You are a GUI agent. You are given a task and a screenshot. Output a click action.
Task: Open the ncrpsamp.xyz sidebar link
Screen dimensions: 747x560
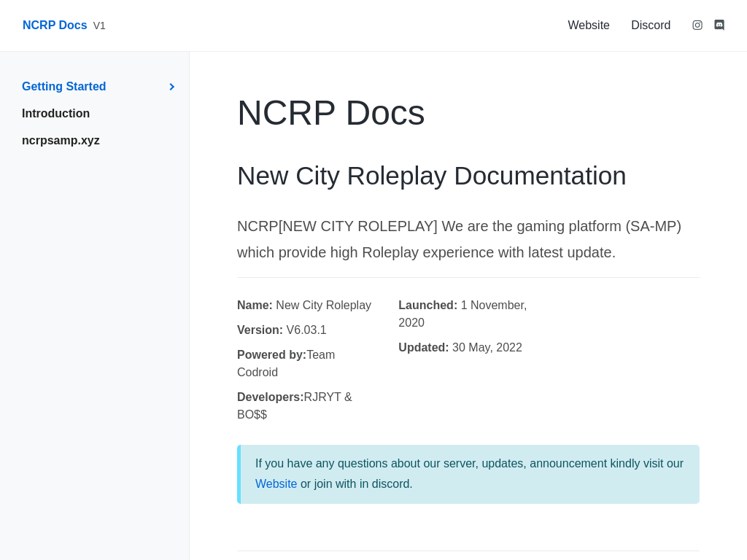tap(61, 141)
